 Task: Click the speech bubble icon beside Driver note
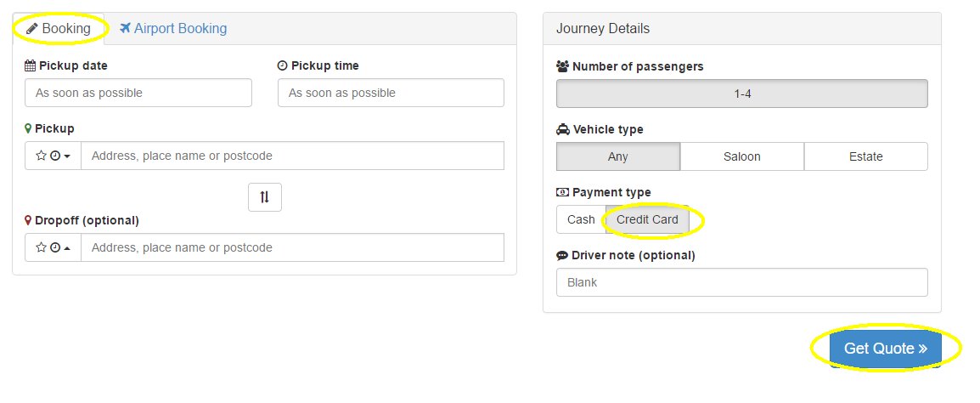point(562,255)
